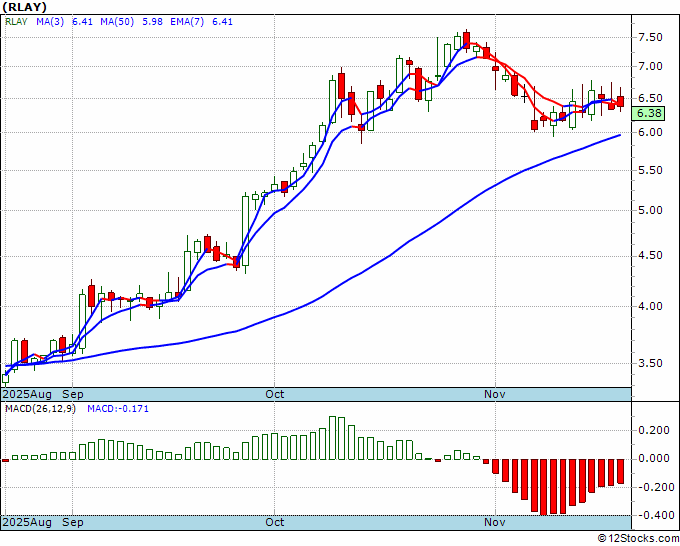680x546 pixels.
Task: Click the last red MACD histogram bar
Action: [621, 471]
